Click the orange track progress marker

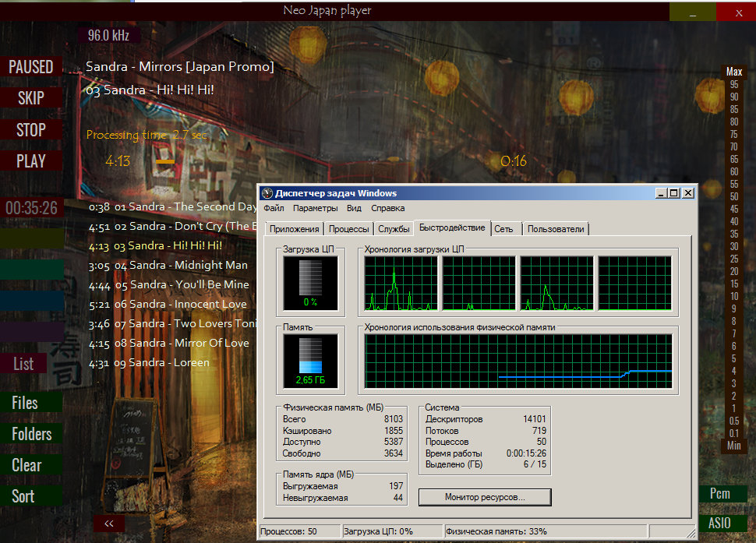tap(165, 162)
